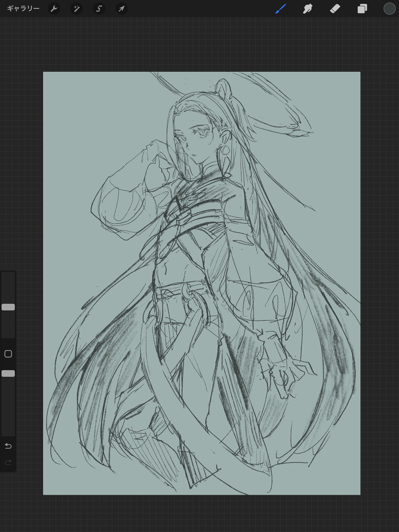The image size is (399, 532).
Task: Select the Smudge tool
Action: 307,8
